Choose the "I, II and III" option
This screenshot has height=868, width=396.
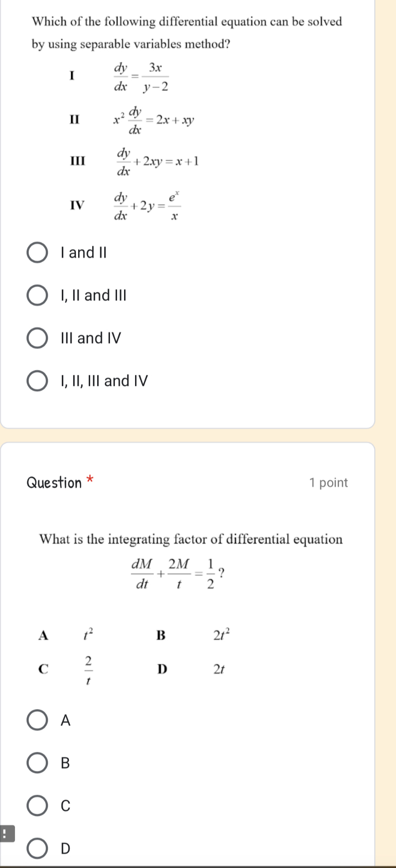click(38, 295)
